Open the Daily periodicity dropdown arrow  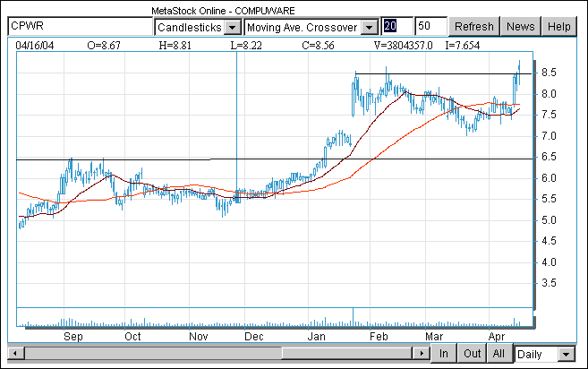click(x=567, y=355)
